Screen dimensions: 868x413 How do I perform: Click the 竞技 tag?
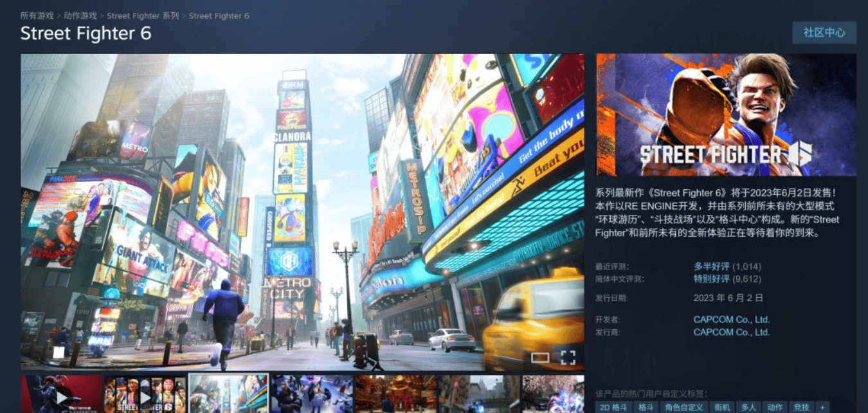(x=801, y=407)
